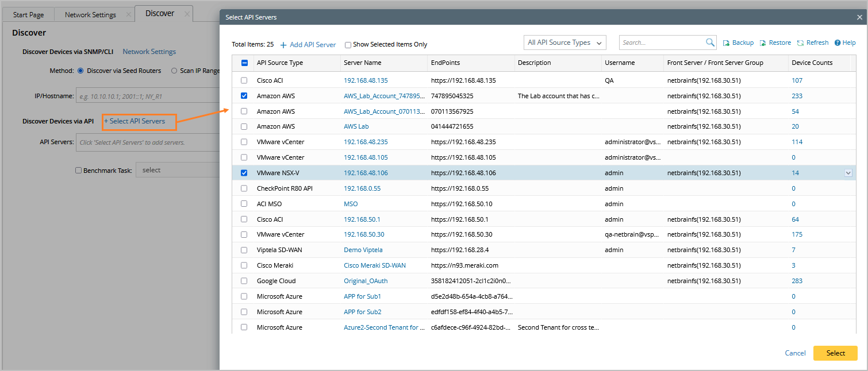Check the CheckPoint R80 API row checkbox

click(x=244, y=188)
